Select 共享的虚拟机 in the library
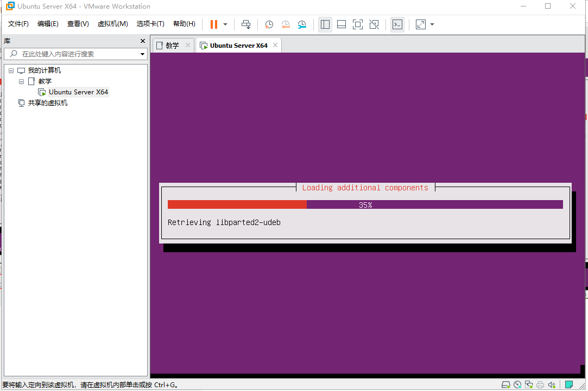Image resolution: width=588 pixels, height=391 pixels. click(x=48, y=103)
